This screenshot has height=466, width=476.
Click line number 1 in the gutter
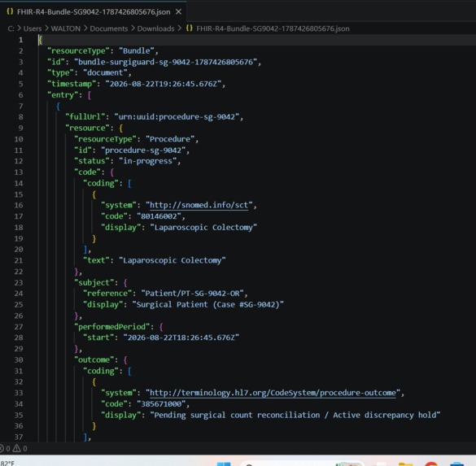pyautogui.click(x=20, y=40)
